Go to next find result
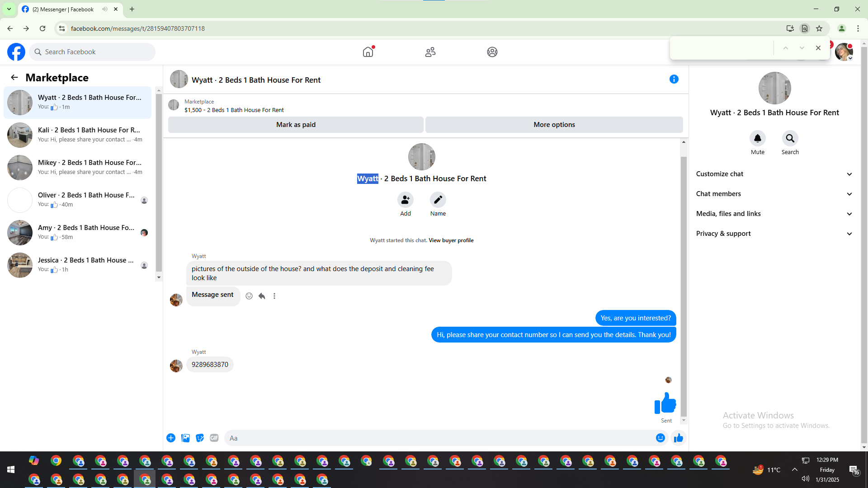 (x=802, y=48)
